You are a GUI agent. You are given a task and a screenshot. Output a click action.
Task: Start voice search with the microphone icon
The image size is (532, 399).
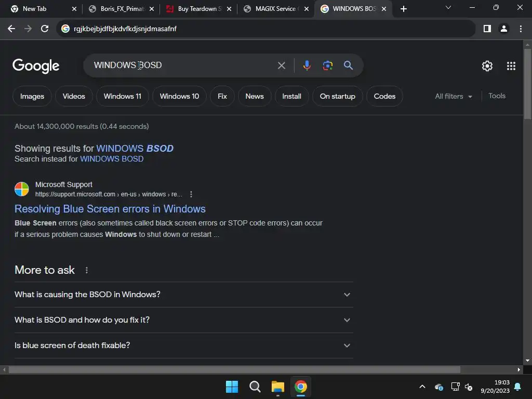pos(307,65)
